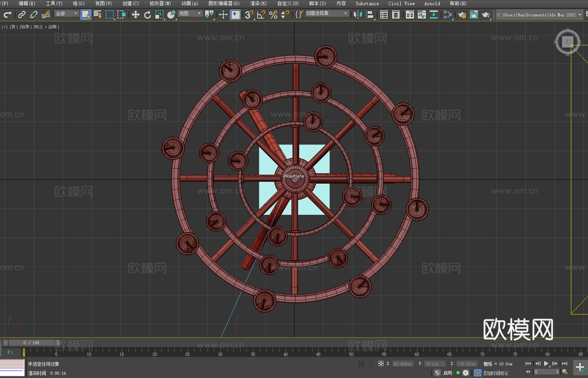
Task: Open the 视图 reference coordinate dropdown
Action: click(x=190, y=13)
